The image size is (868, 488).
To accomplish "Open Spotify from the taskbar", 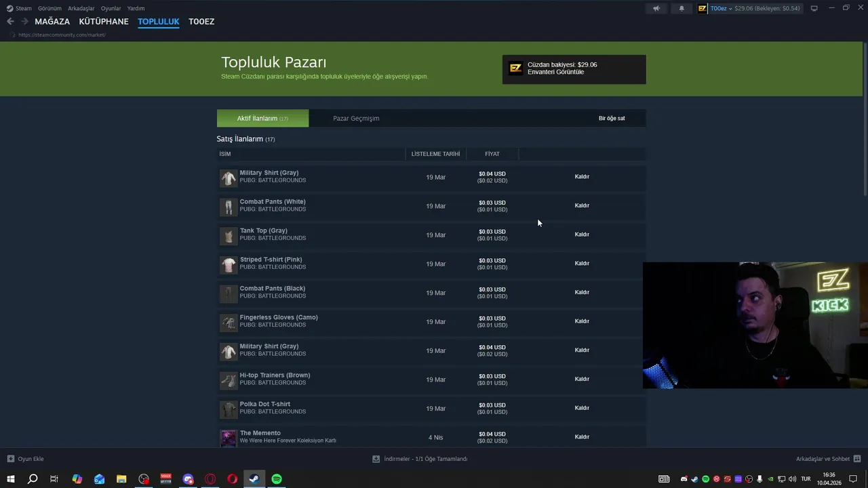I will [277, 479].
